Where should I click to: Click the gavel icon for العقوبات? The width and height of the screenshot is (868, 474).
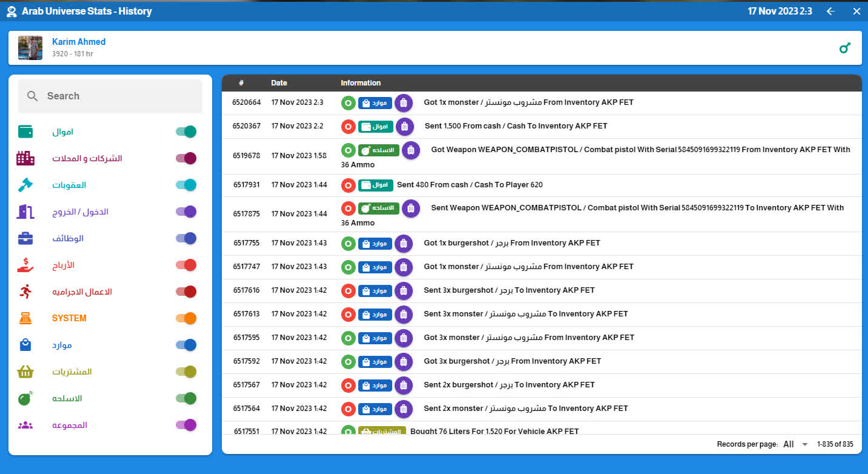[x=25, y=185]
